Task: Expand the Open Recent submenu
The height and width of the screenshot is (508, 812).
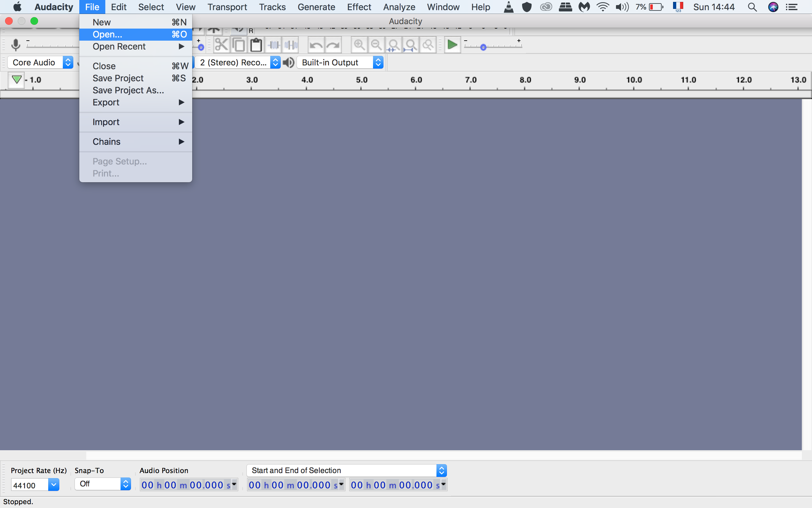Action: 135,46
